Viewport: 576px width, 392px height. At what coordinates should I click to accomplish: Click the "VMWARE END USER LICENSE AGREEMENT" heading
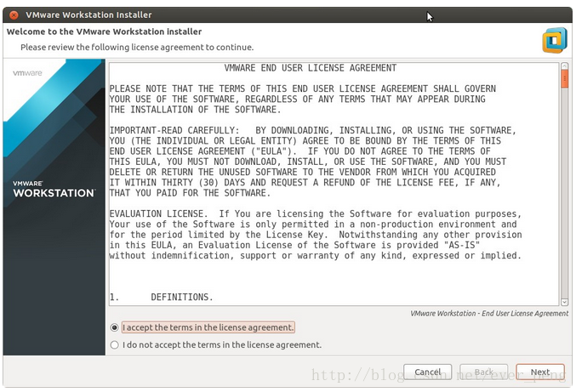coord(311,68)
